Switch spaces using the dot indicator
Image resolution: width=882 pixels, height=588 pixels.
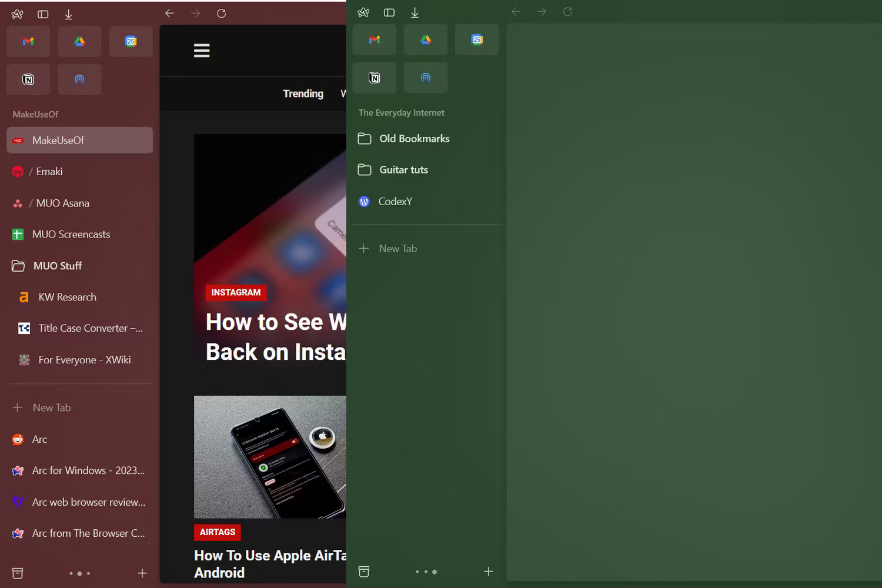pos(80,573)
